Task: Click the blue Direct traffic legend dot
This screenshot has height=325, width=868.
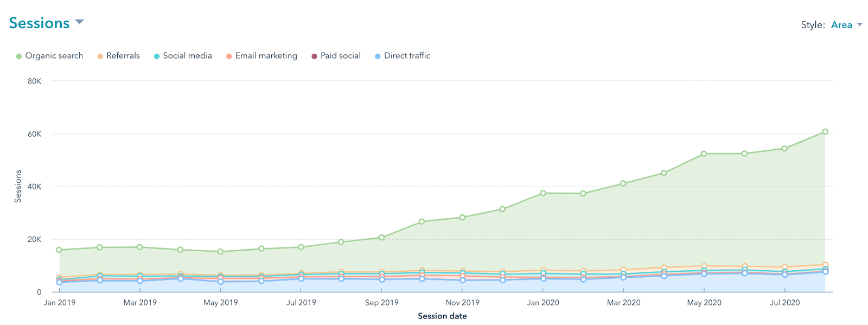Action: point(378,56)
